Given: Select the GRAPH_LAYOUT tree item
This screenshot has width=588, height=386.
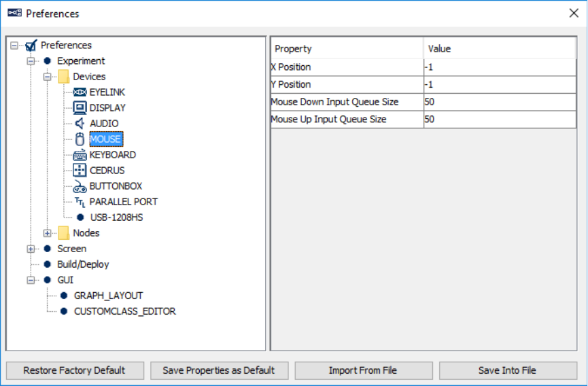Looking at the screenshot, I should [x=108, y=296].
